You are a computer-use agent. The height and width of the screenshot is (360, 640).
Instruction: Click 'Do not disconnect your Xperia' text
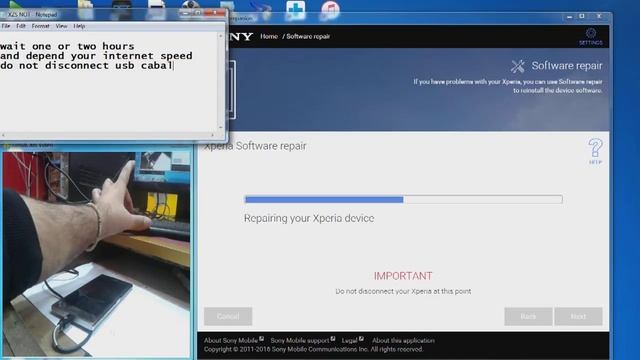[x=403, y=291]
